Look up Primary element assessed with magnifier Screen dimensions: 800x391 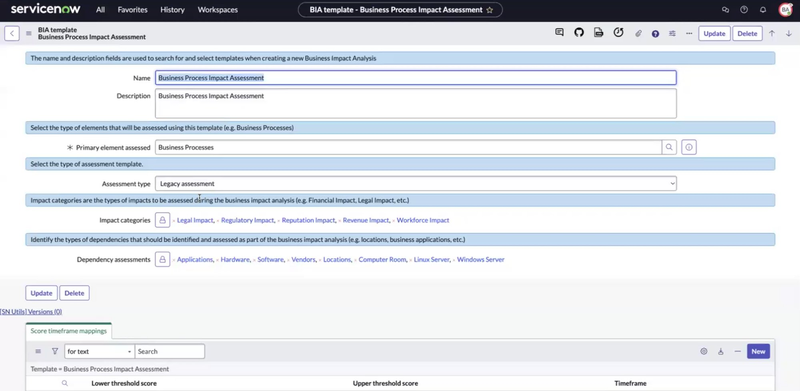point(668,148)
